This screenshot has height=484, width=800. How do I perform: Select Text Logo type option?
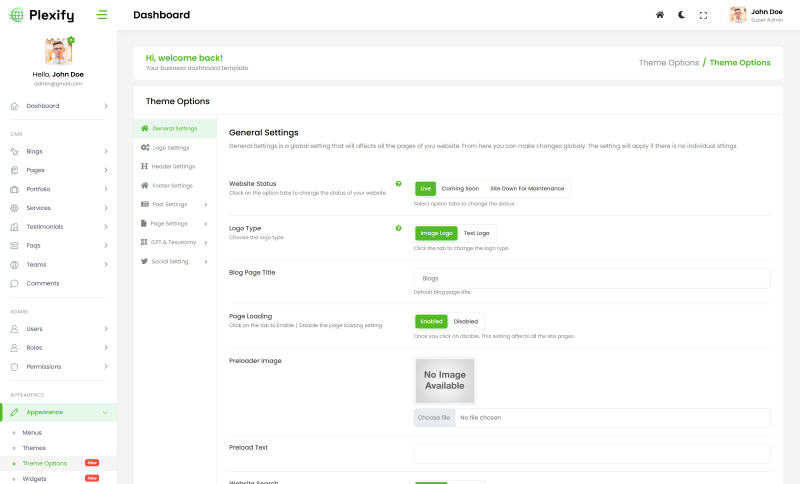pos(476,233)
